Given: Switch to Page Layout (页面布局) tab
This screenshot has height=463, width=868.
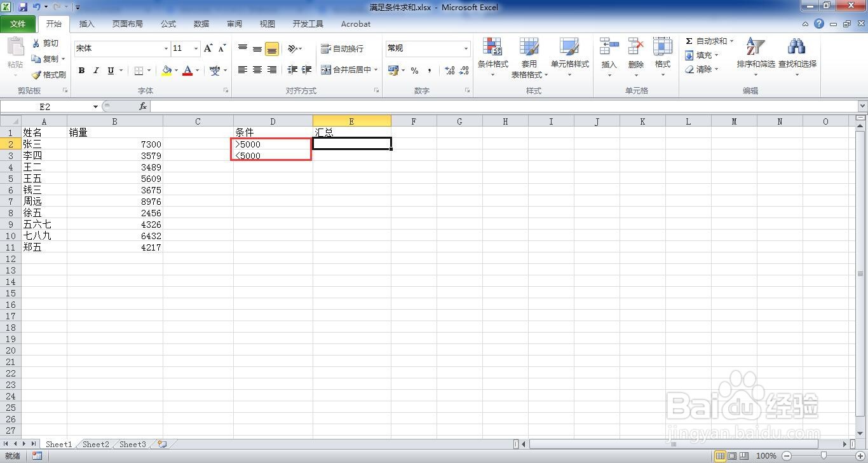Looking at the screenshot, I should tap(127, 24).
